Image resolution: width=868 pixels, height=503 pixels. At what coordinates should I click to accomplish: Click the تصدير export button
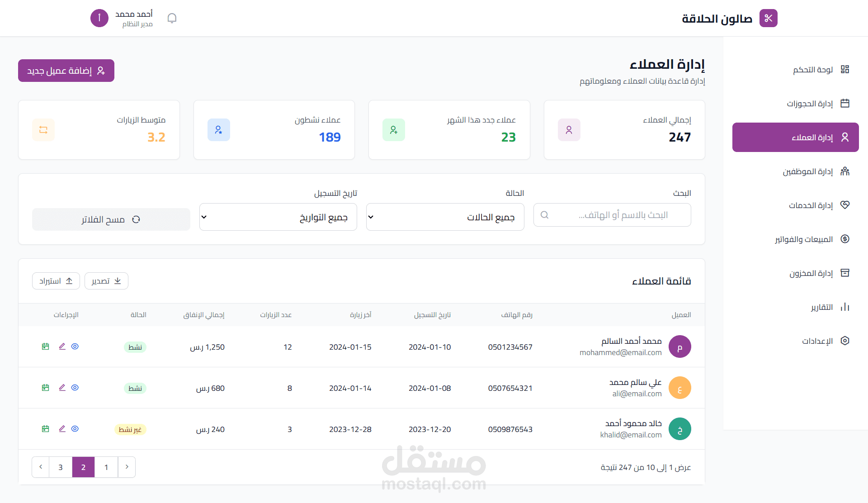pos(106,281)
